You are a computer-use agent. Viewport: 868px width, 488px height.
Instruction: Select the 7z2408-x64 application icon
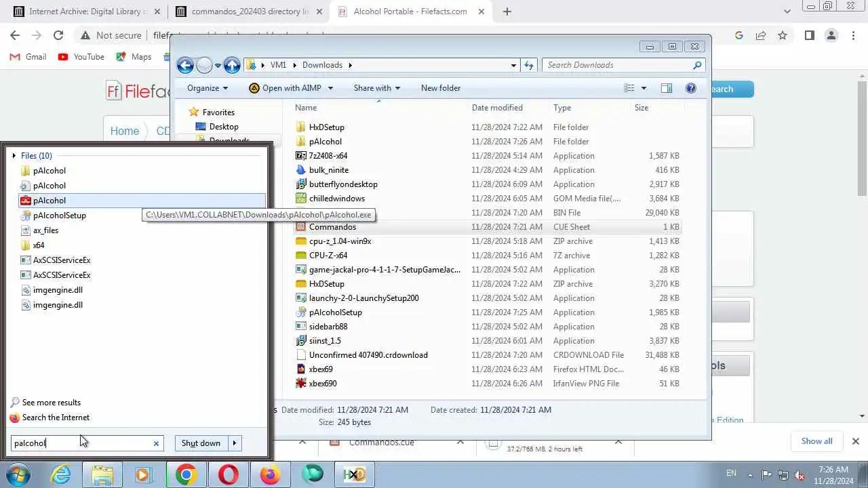point(301,156)
